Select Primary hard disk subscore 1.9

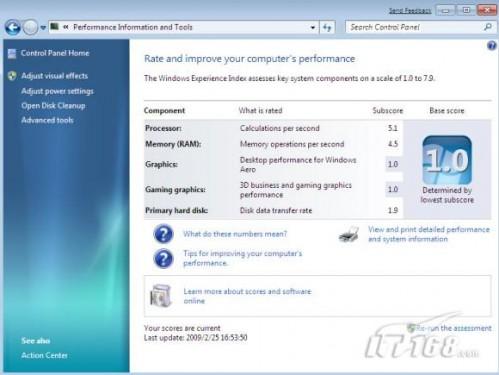click(393, 210)
